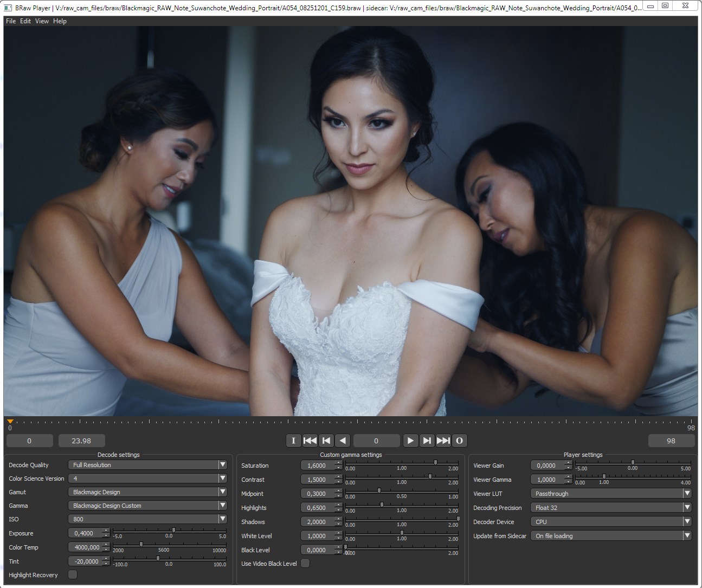Click the Tint slider handle
Viewport: 702px width, 588px height.
point(158,558)
